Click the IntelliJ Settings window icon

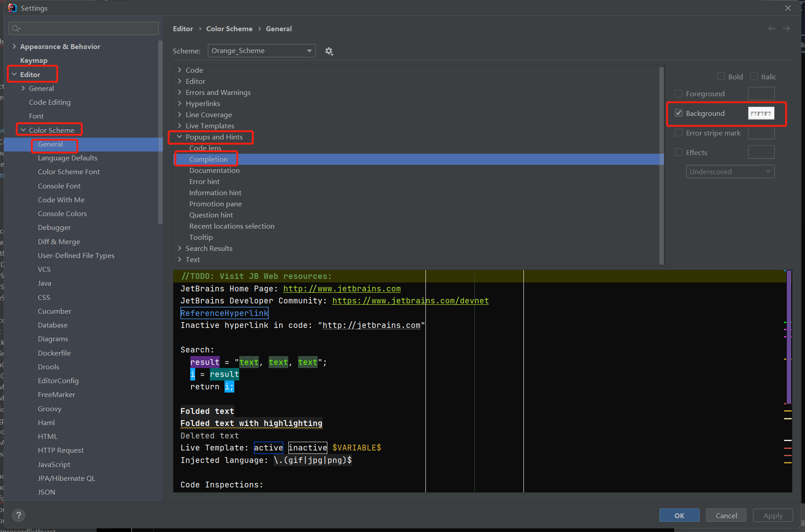pyautogui.click(x=12, y=8)
